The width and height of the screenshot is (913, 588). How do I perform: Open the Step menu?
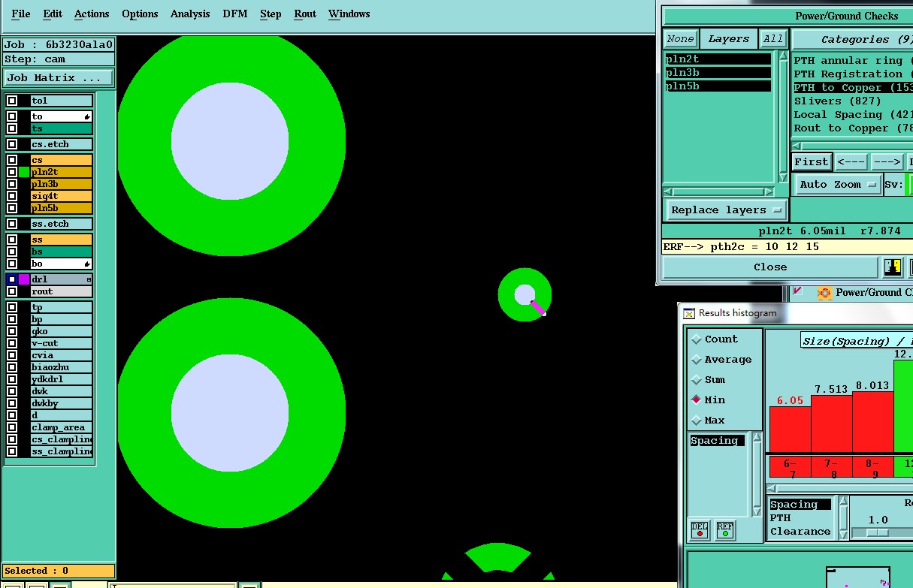(x=271, y=14)
